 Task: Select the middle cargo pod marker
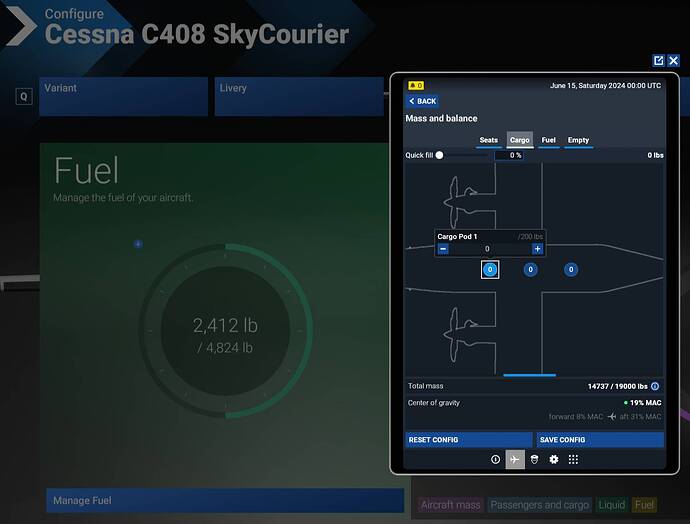coord(530,270)
